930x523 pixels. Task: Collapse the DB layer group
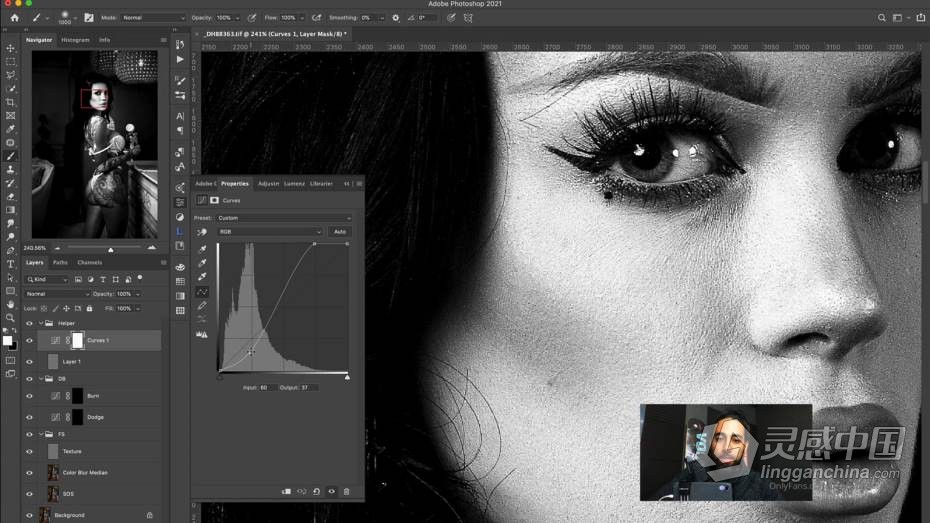point(41,378)
